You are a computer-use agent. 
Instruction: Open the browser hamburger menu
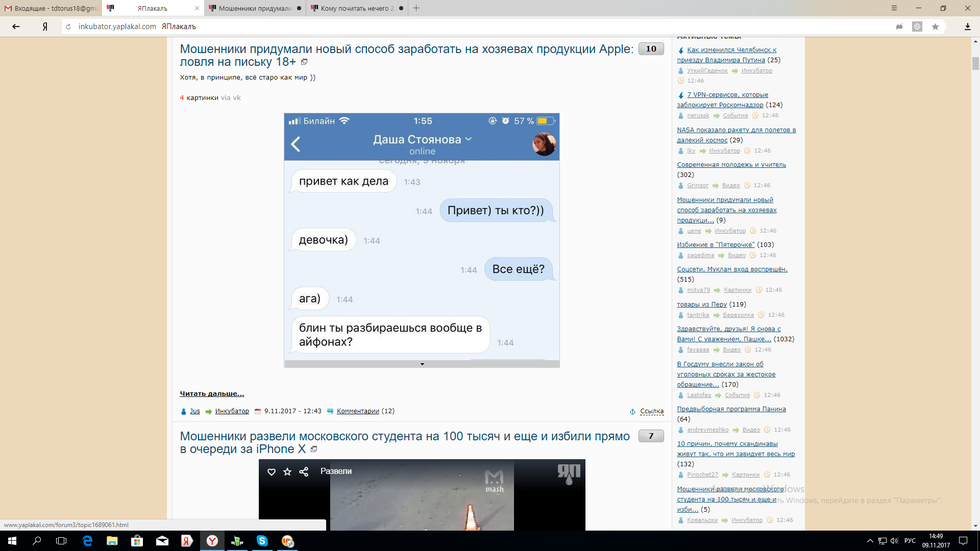click(894, 8)
